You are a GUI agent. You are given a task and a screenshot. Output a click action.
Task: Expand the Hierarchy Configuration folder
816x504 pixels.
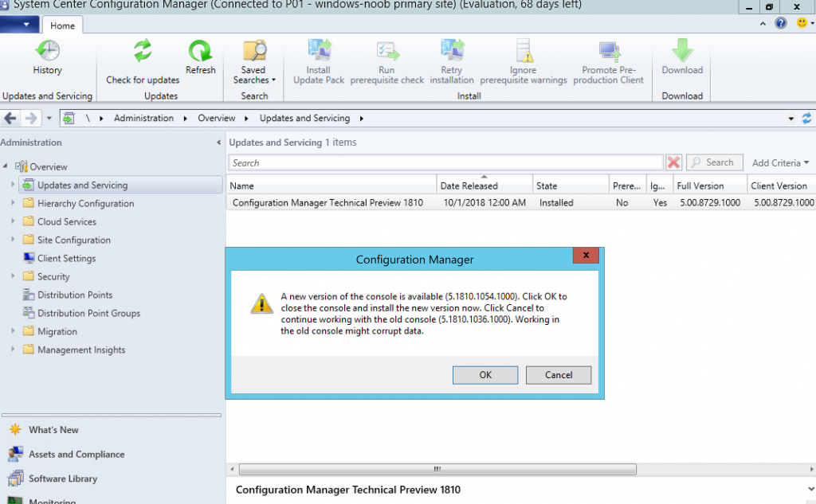click(x=13, y=203)
